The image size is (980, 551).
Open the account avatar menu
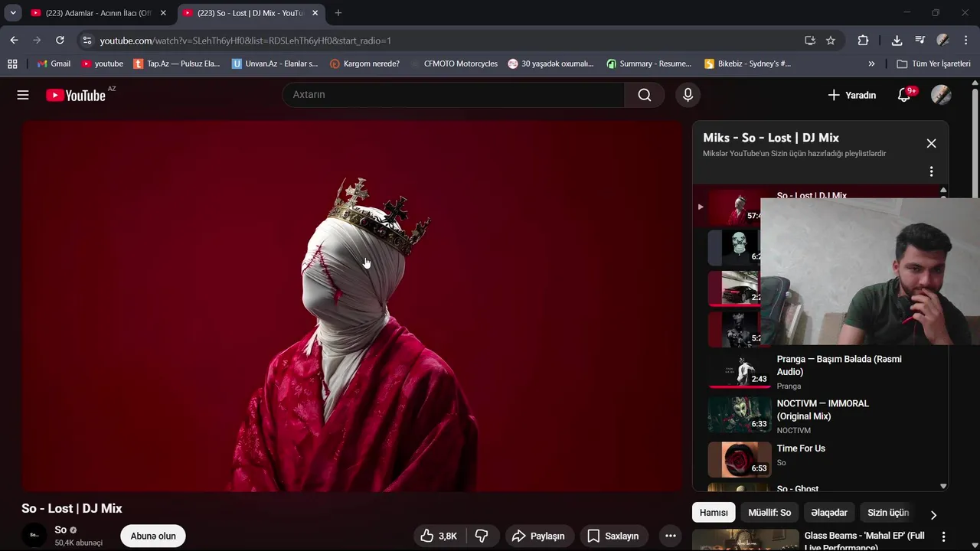pyautogui.click(x=941, y=95)
